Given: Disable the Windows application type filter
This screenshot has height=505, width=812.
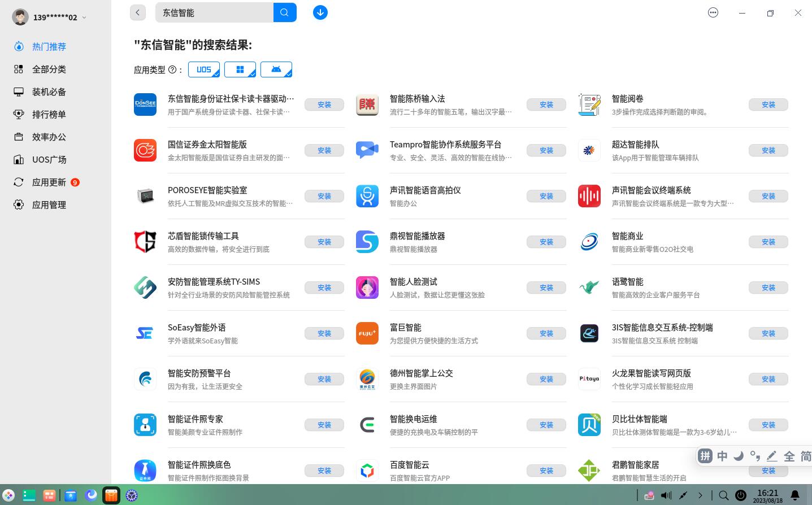Looking at the screenshot, I should tap(240, 69).
